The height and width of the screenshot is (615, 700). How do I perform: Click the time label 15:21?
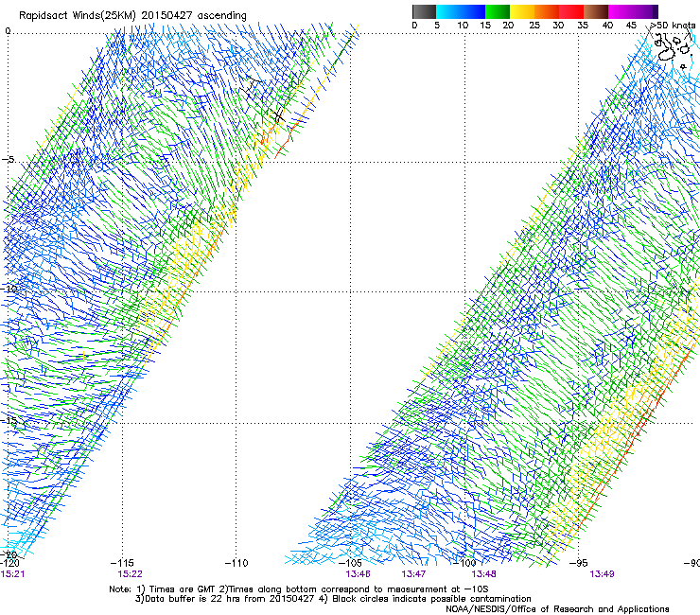[x=12, y=574]
